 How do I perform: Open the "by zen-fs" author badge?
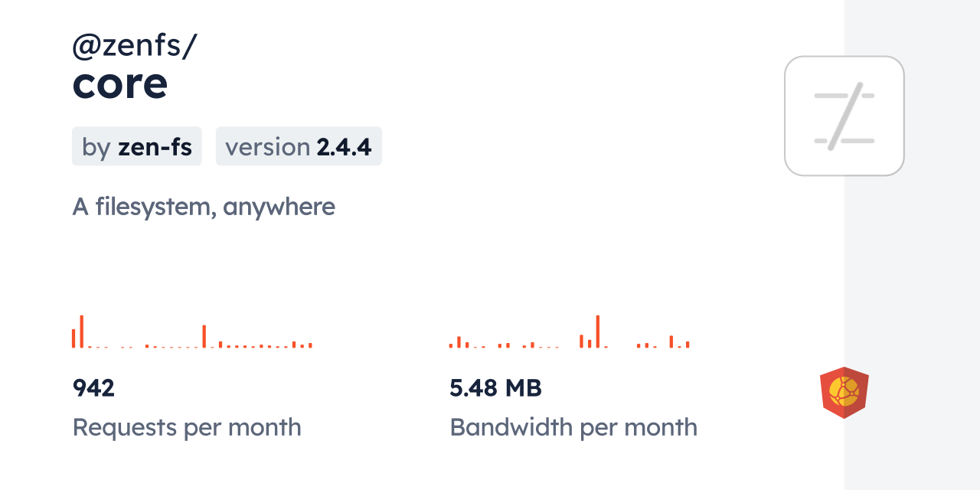click(137, 146)
